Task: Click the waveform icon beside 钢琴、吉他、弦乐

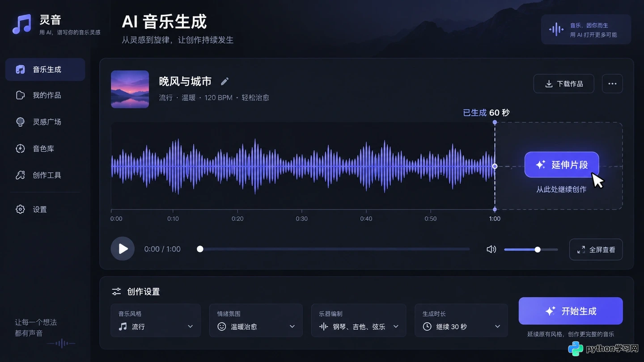Action: point(323,327)
